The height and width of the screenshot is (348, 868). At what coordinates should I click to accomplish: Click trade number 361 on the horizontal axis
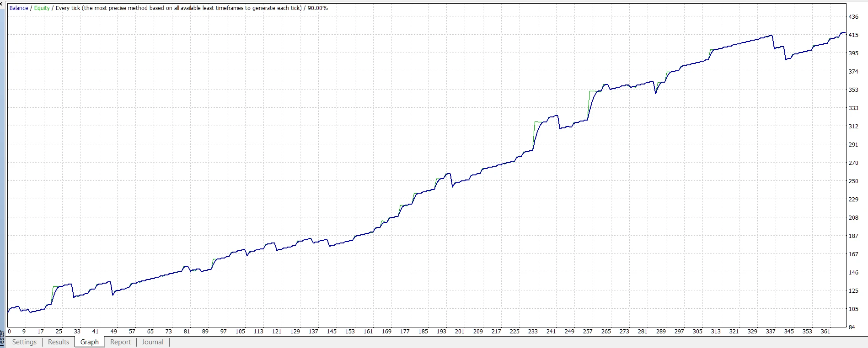(825, 332)
